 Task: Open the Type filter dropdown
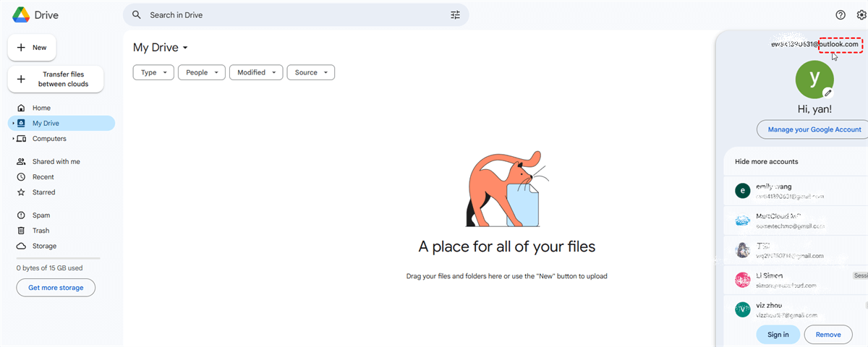pos(153,72)
